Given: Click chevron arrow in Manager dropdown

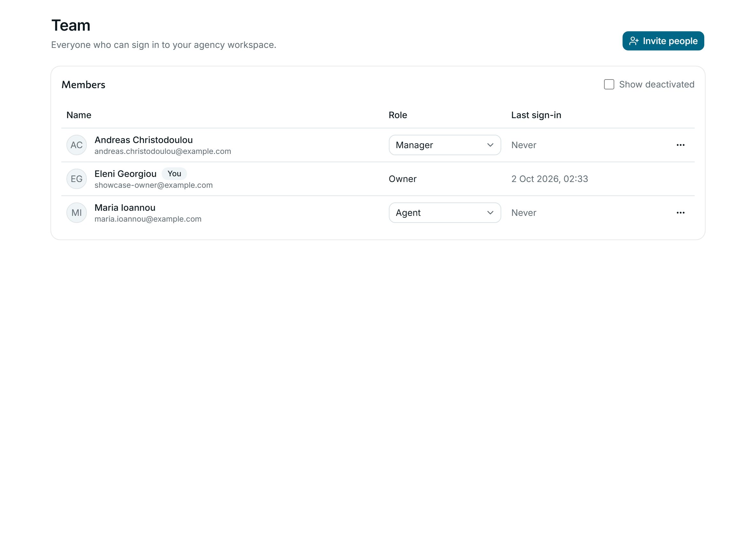Looking at the screenshot, I should point(490,145).
